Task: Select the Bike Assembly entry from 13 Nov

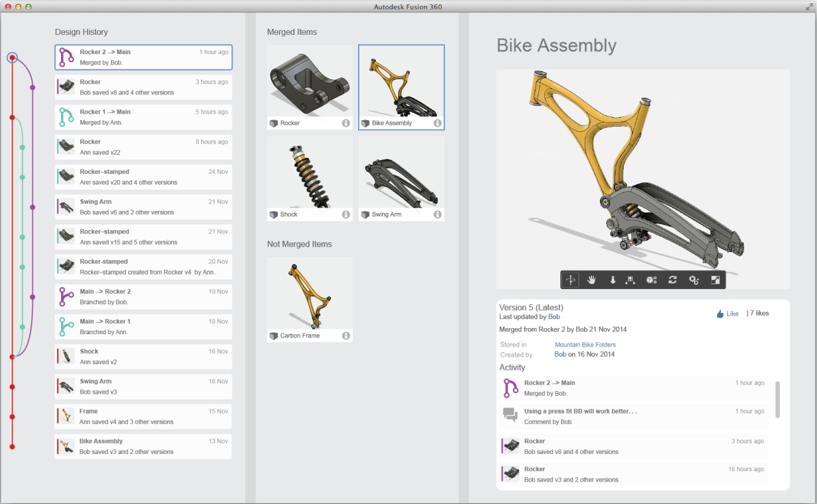Action: pyautogui.click(x=143, y=446)
